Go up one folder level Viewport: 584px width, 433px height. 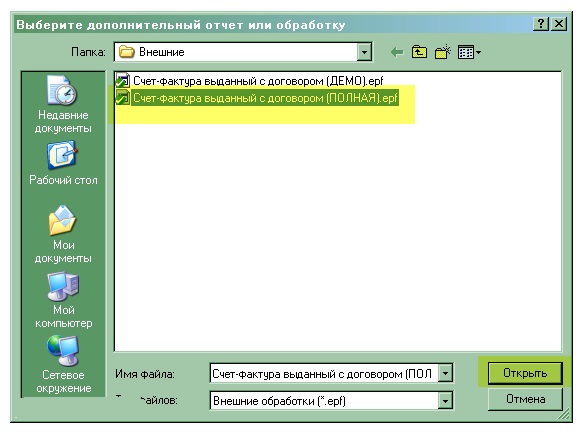tap(419, 52)
